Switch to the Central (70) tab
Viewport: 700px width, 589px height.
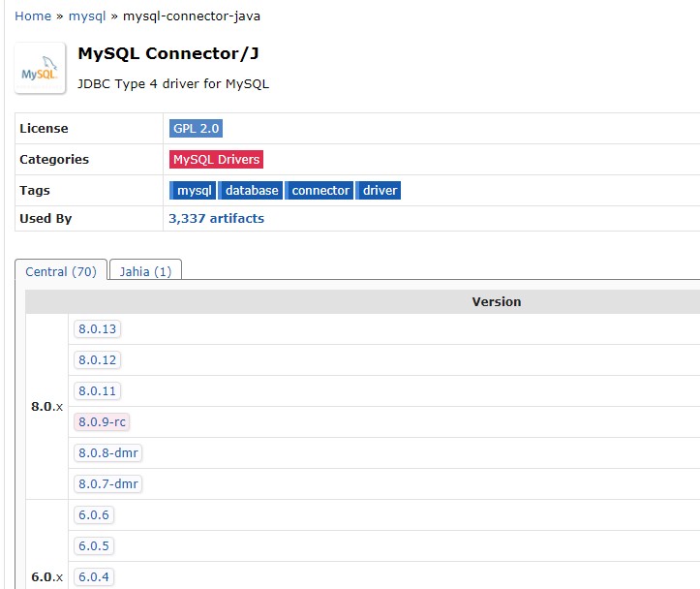[x=61, y=271]
